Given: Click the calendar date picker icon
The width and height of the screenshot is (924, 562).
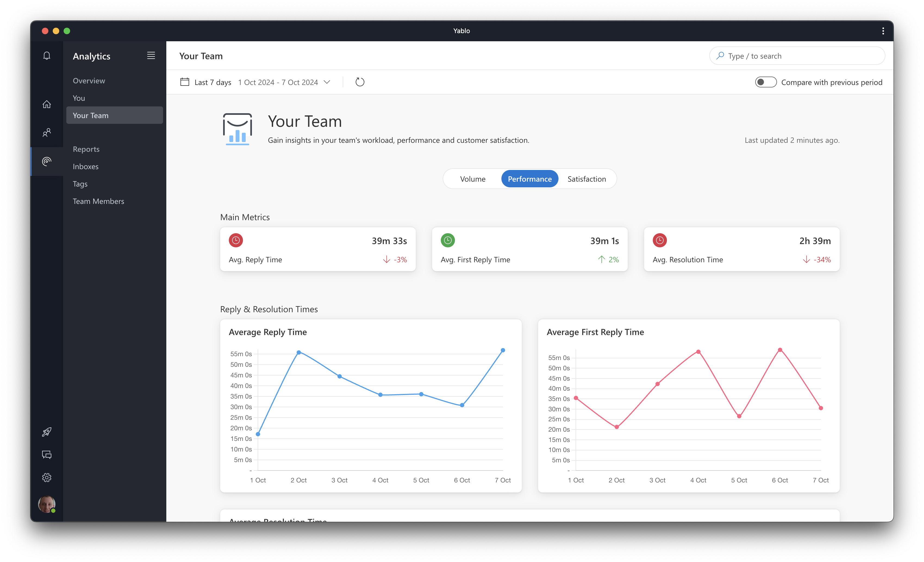Looking at the screenshot, I should [x=185, y=82].
